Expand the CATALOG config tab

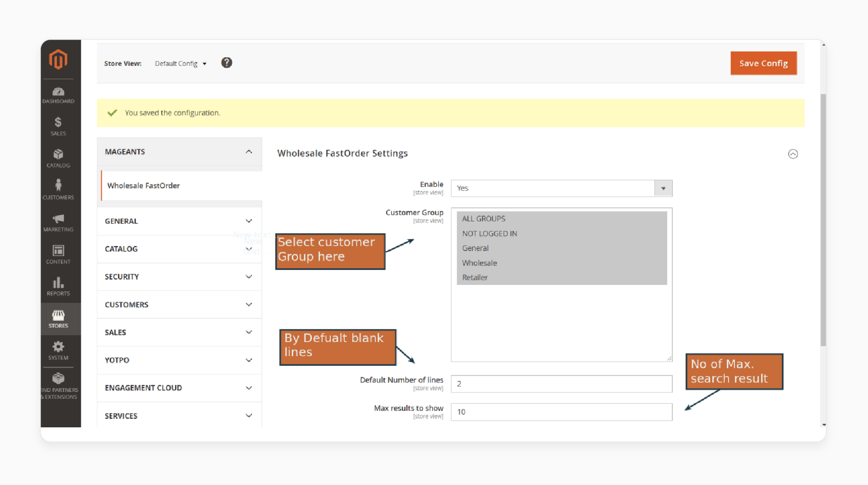coord(179,249)
